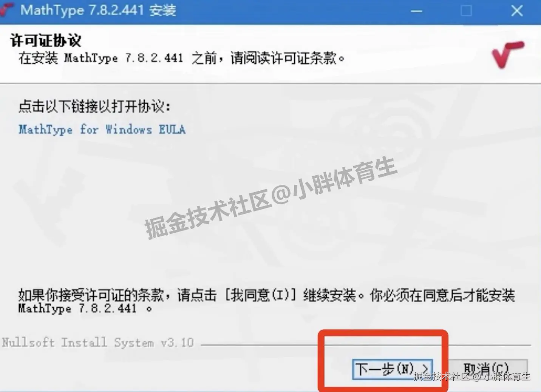Click the Nullsoft Install System v3.10 text
This screenshot has width=541, height=392.
pyautogui.click(x=98, y=343)
